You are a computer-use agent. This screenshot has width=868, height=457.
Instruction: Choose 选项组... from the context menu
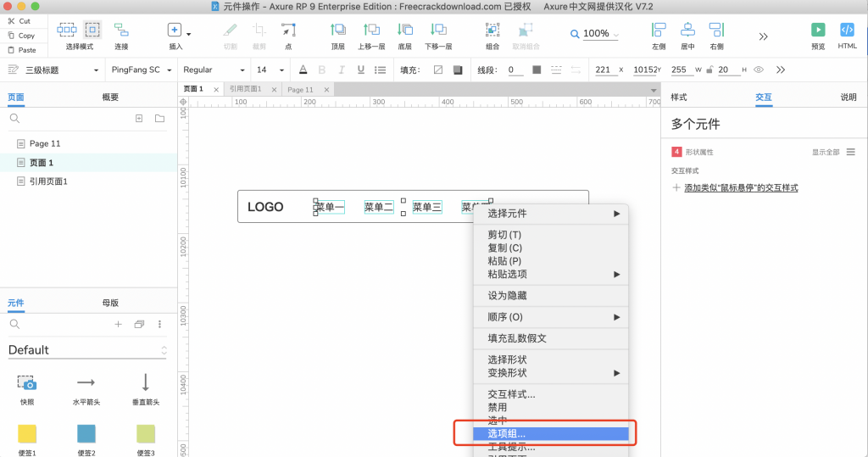(x=506, y=434)
